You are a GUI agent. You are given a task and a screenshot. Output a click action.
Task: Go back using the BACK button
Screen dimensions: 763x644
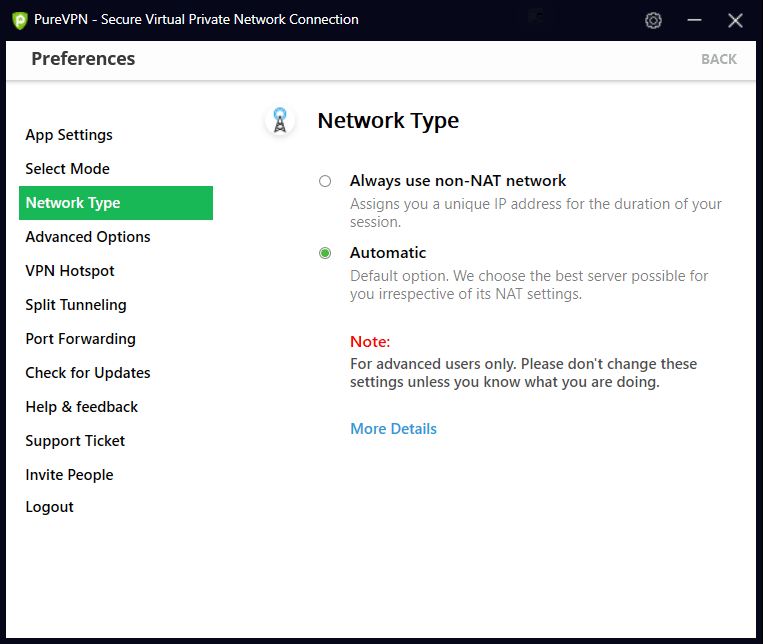click(718, 59)
